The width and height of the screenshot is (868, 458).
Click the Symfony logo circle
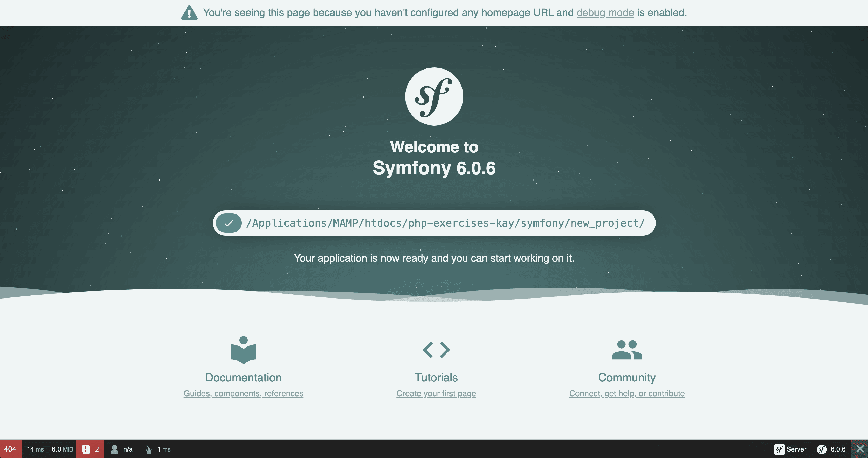434,96
